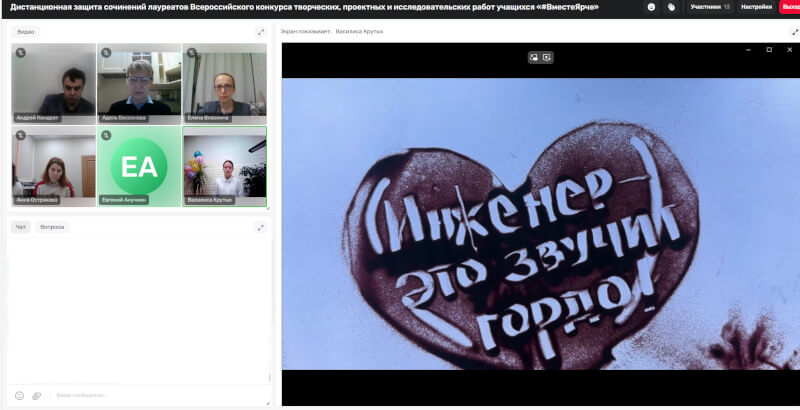Click picture-in-picture icon above shared screen
This screenshot has height=410, width=800.
[x=534, y=57]
